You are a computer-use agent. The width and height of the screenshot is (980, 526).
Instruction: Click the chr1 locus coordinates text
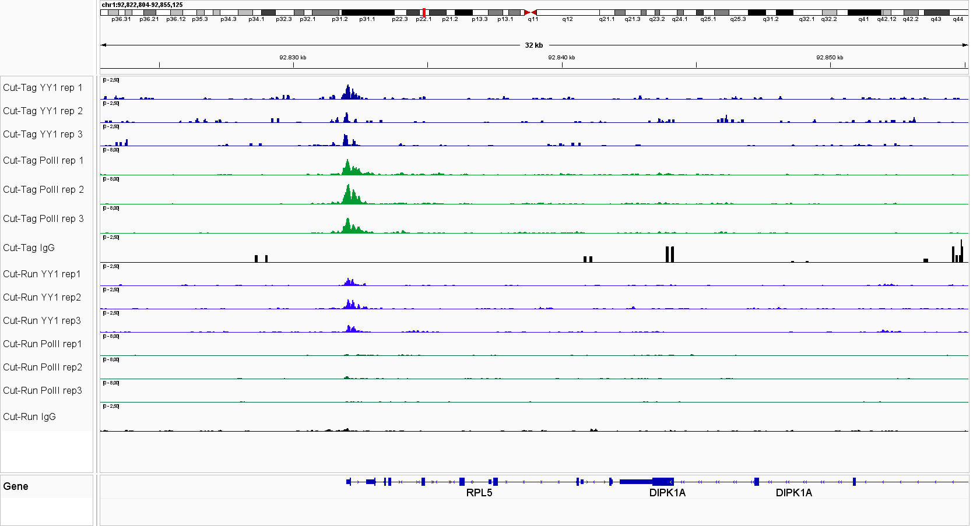click(142, 5)
